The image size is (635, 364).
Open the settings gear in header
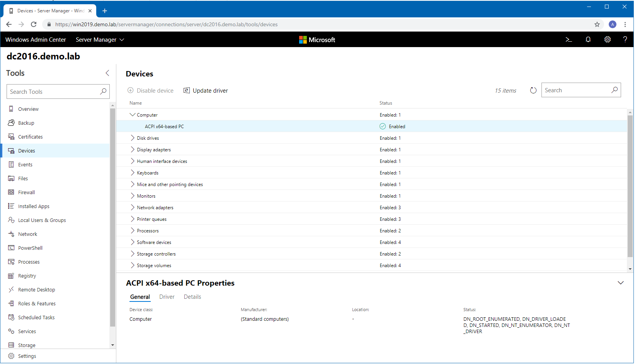coord(607,40)
